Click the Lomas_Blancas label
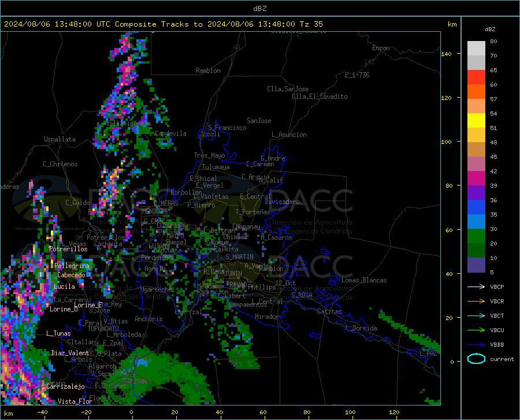 coord(364,280)
